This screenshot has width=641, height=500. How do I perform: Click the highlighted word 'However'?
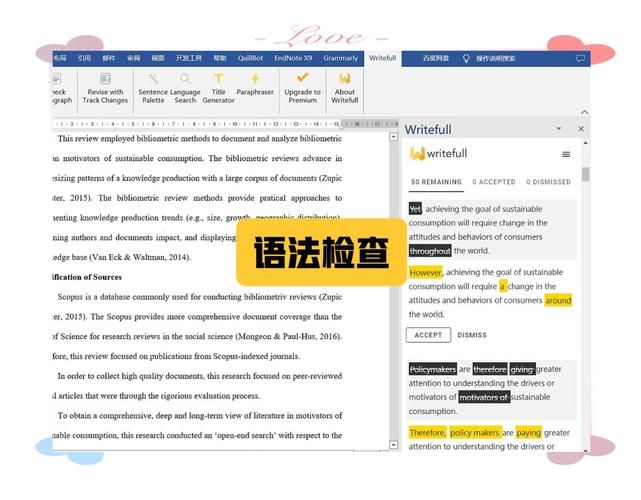coord(425,272)
